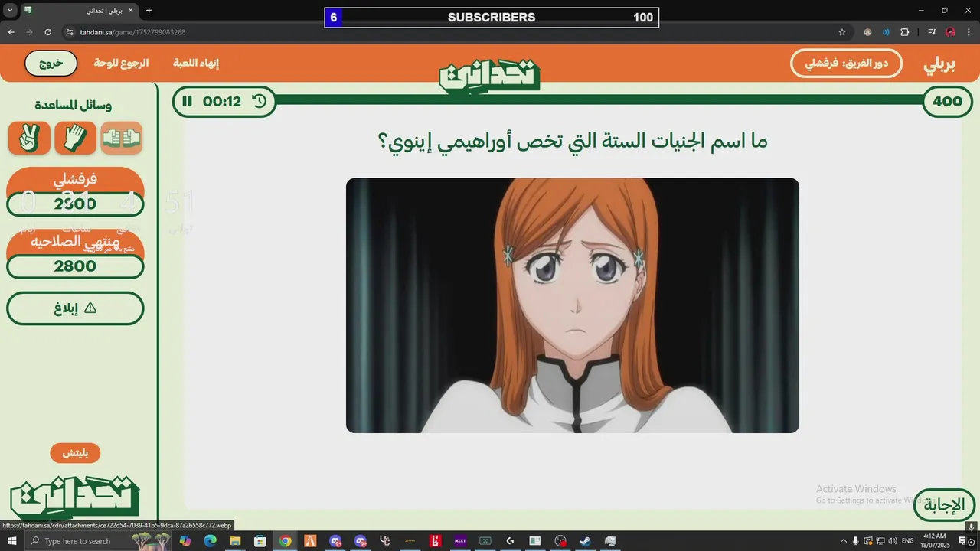Click the فرفشلي team name label
The image size is (980, 551).
pos(75,180)
